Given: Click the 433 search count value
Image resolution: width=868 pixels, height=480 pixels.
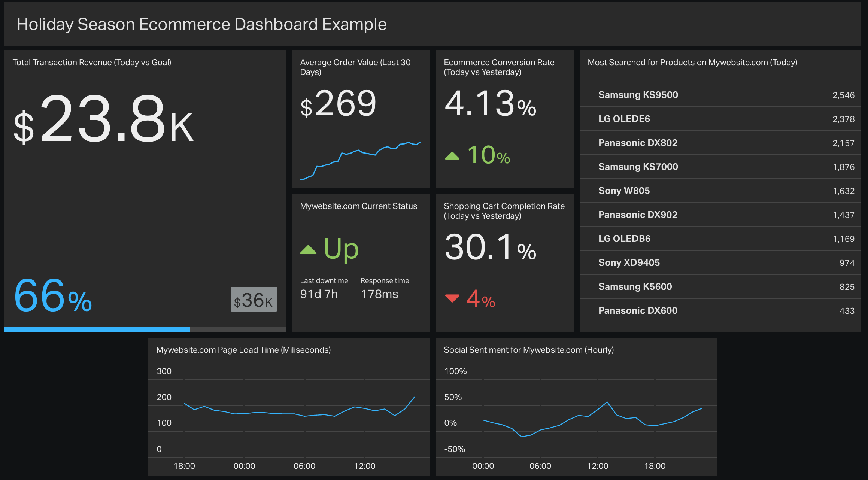Looking at the screenshot, I should click(847, 311).
